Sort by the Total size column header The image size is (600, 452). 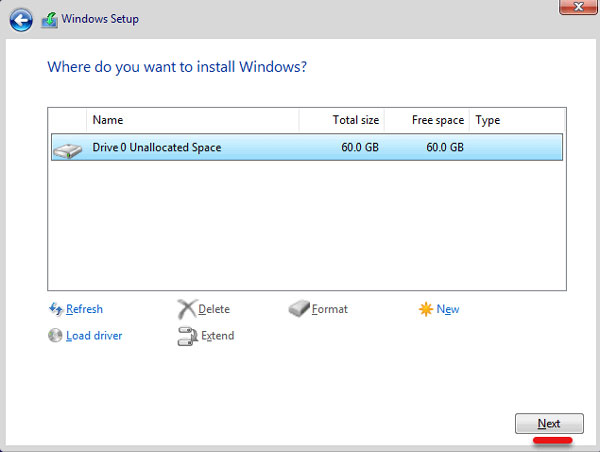tap(342, 120)
